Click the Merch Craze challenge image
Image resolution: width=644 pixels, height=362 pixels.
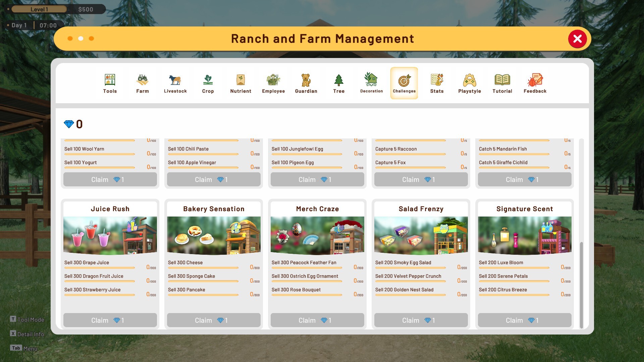(317, 236)
